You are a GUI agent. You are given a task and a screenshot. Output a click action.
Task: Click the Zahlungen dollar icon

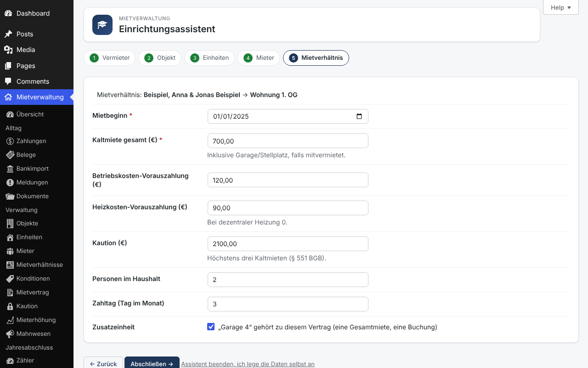click(10, 141)
